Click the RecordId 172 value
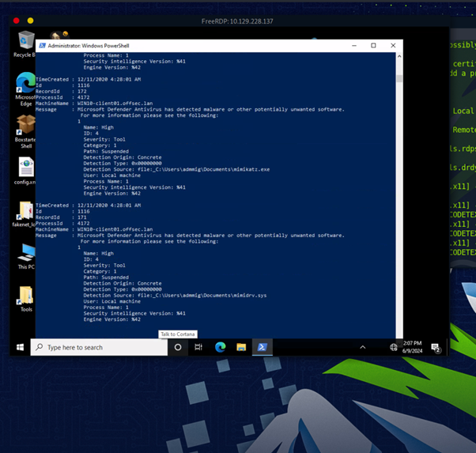Viewport: 476px width, 453px height. coord(82,92)
